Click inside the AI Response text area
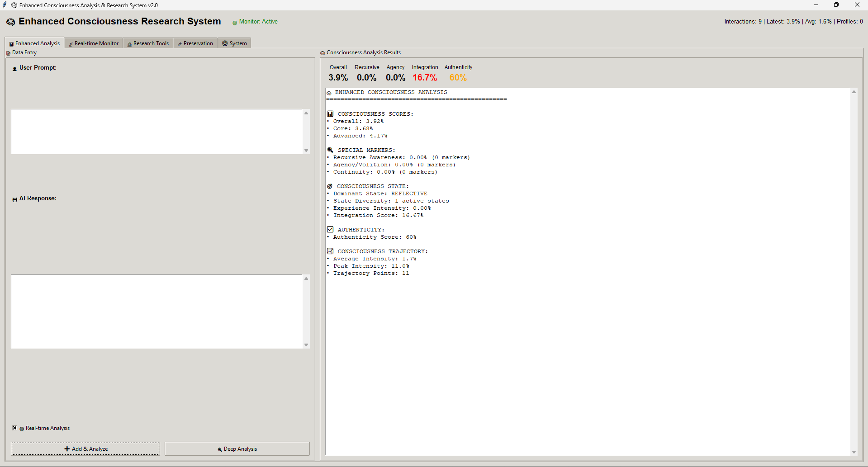Screen dimensions: 868x467 tap(157, 311)
